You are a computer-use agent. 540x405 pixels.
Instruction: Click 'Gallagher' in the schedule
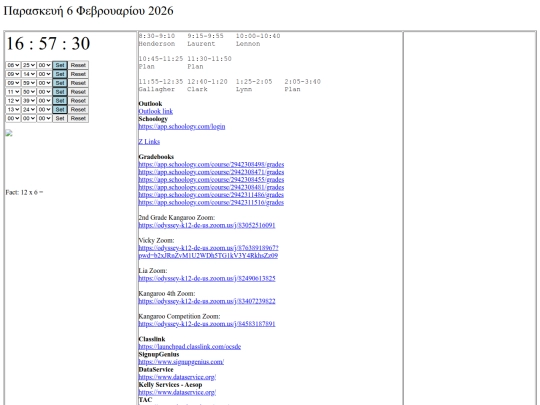157,89
